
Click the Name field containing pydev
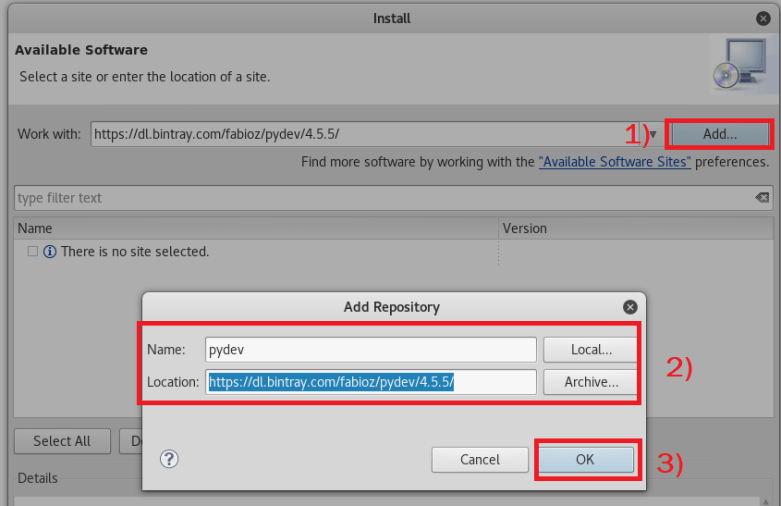[371, 350]
